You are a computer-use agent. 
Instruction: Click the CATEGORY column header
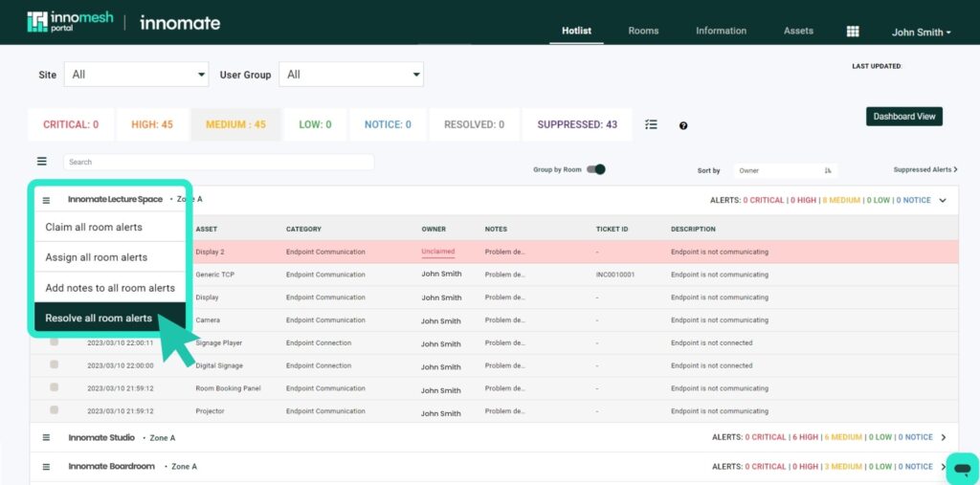303,230
